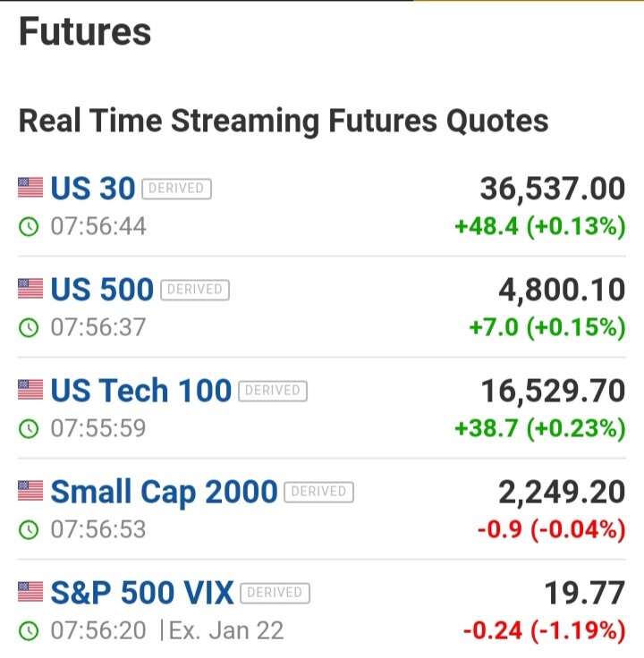
Task: Click the 36,537.00 price value
Action: 553,189
